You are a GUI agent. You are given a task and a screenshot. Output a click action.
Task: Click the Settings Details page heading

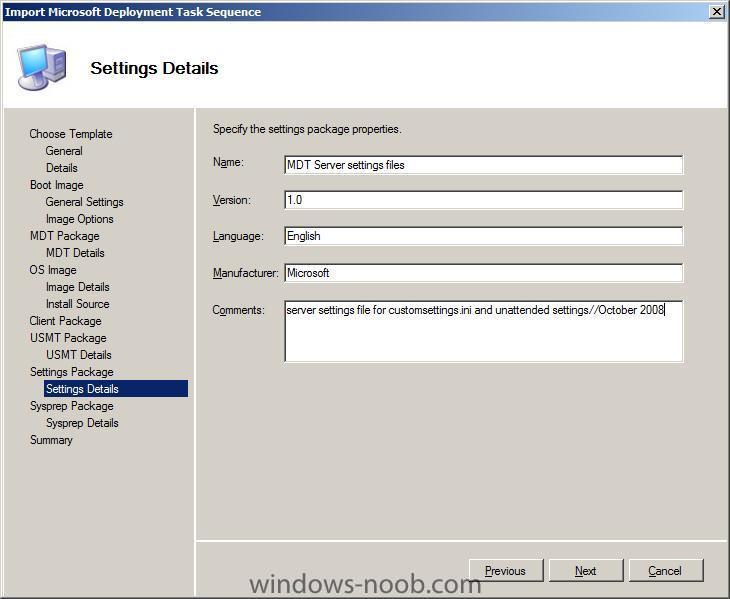pos(154,68)
